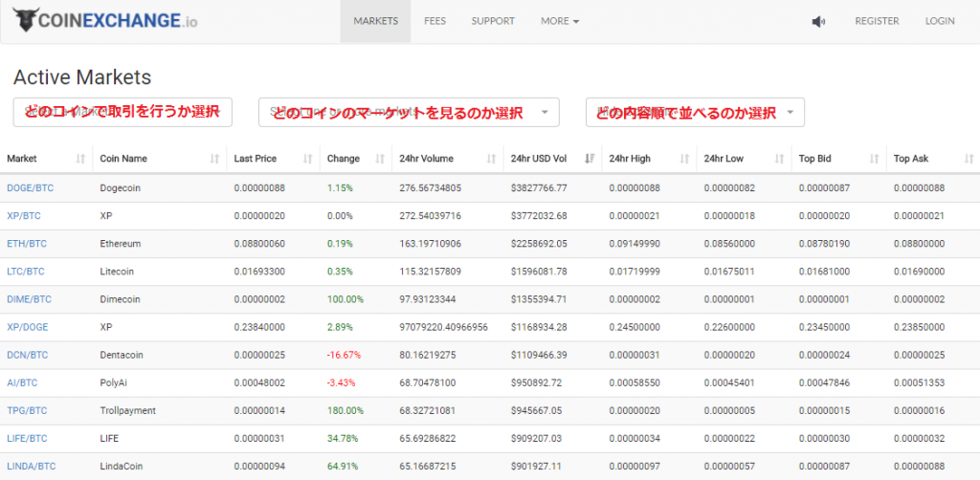Open the XP/DOGE market link
The width and height of the screenshot is (980, 480).
pos(28,327)
